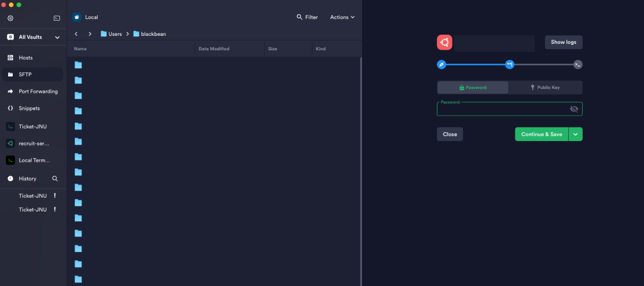Switch to the recruit-ser... connection tab
The image size is (644, 286).
tap(33, 144)
